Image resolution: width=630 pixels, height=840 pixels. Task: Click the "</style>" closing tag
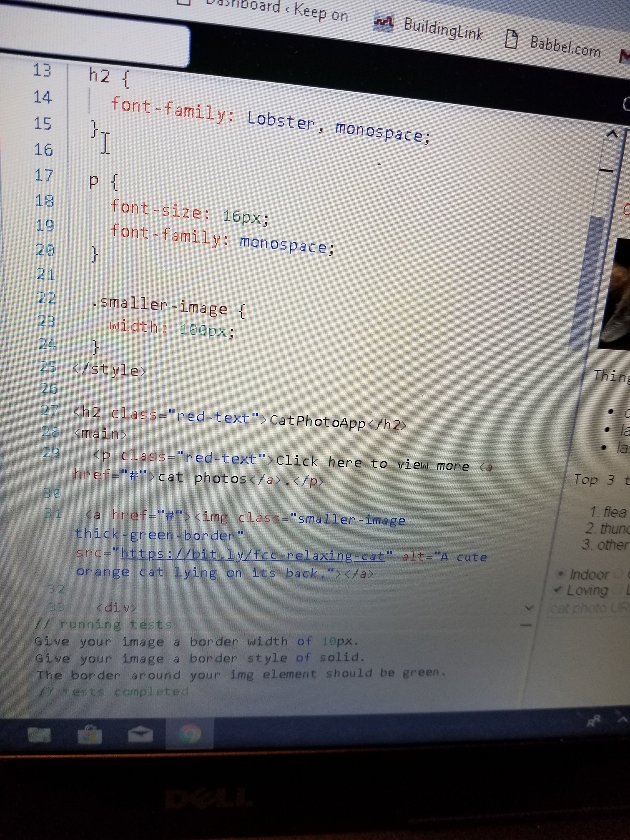point(109,370)
